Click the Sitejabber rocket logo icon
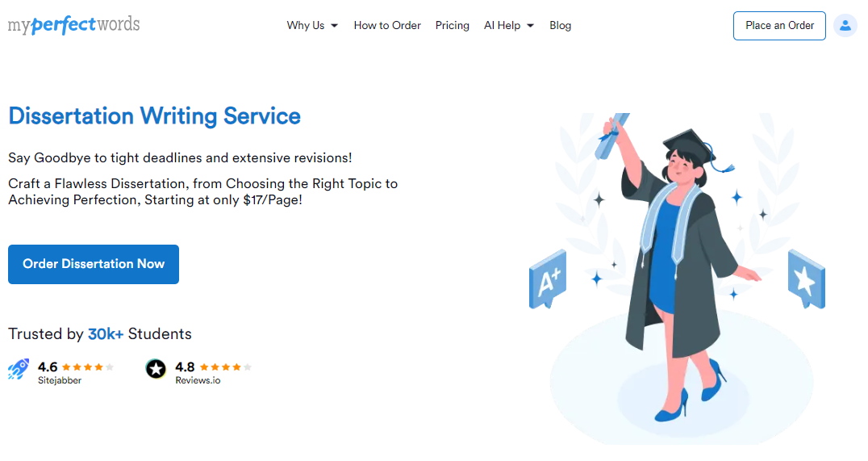The image size is (868, 461). tap(19, 369)
